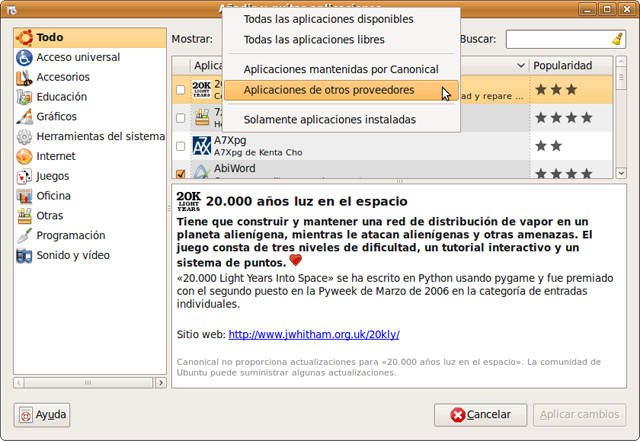Pick 'Solamente aplicaciones instaladas' from the list
Viewport: 640px width, 441px height.
329,120
